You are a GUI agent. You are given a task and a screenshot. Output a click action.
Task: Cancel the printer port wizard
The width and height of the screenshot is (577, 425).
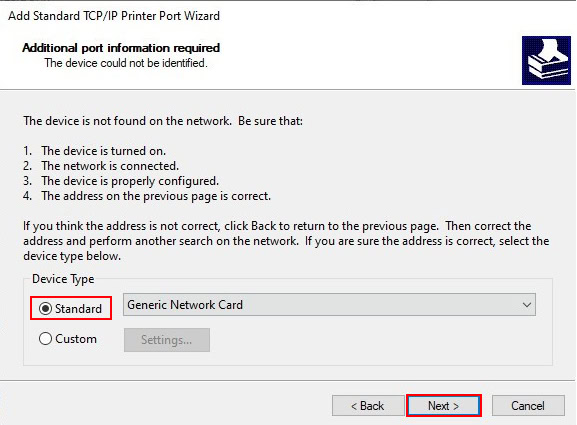(528, 406)
